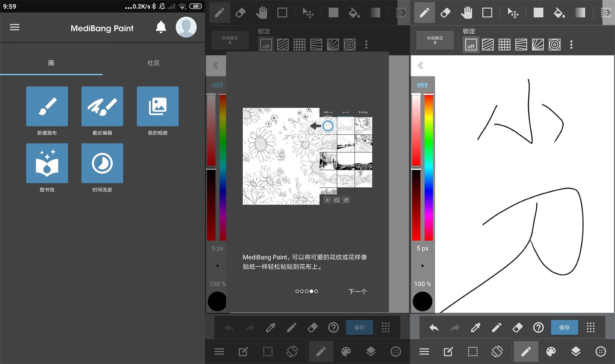Image resolution: width=615 pixels, height=364 pixels.
Task: Collapse the left side panel chevron
Action: (x=420, y=66)
